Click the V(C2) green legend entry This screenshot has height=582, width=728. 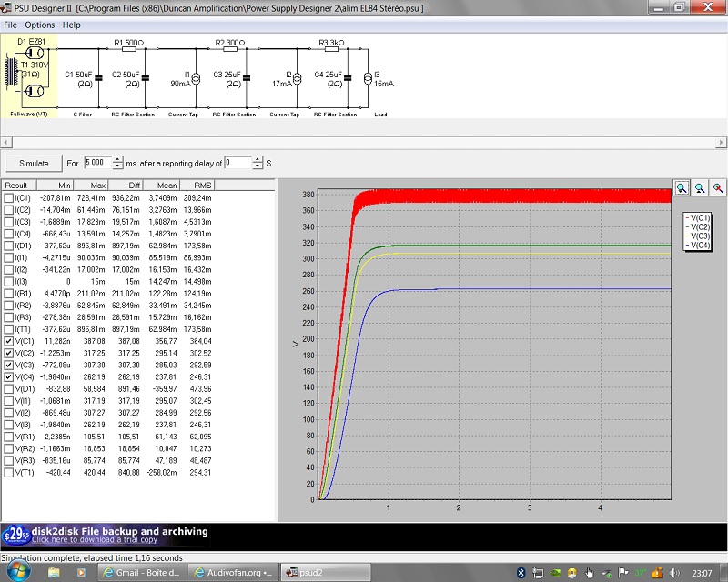(x=698, y=227)
